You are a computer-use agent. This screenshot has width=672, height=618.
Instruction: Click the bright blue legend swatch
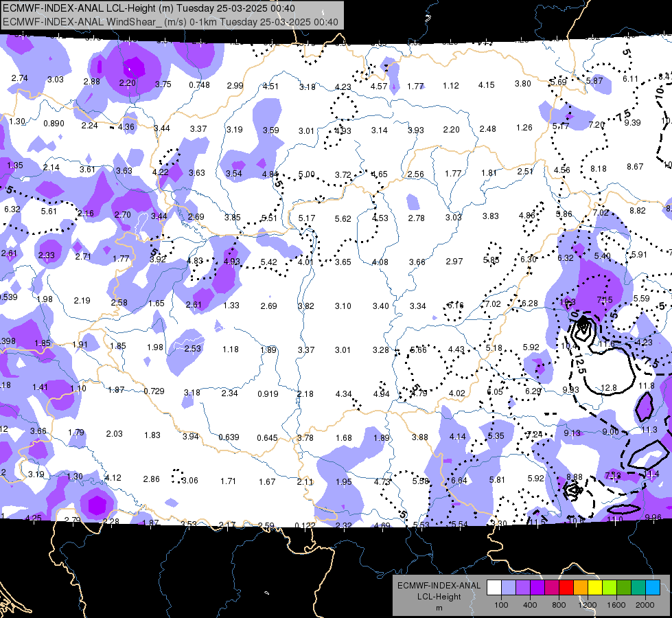(x=653, y=588)
